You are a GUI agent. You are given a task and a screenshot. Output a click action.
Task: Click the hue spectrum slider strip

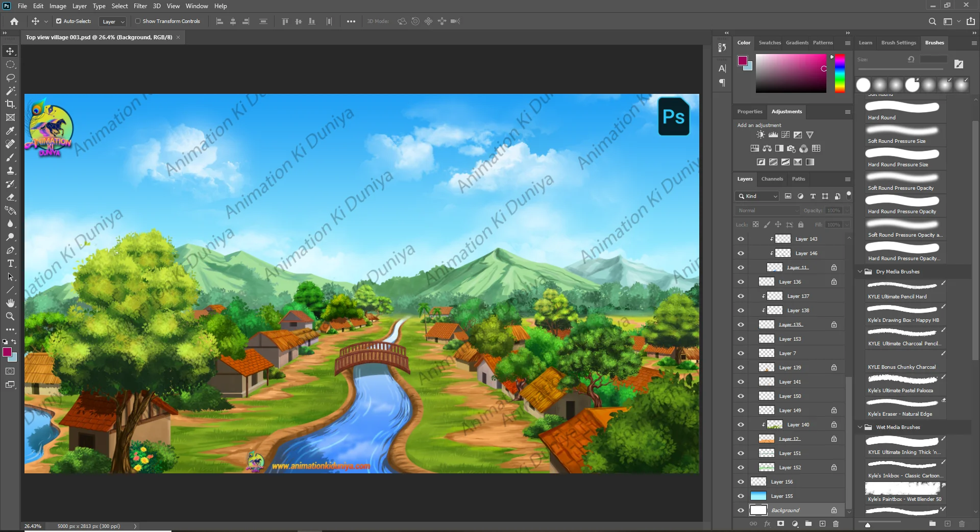pos(840,74)
